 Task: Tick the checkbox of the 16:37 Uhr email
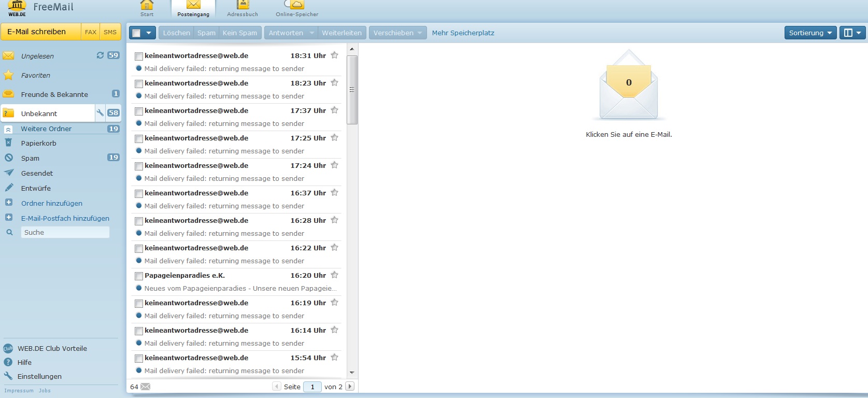click(x=139, y=193)
